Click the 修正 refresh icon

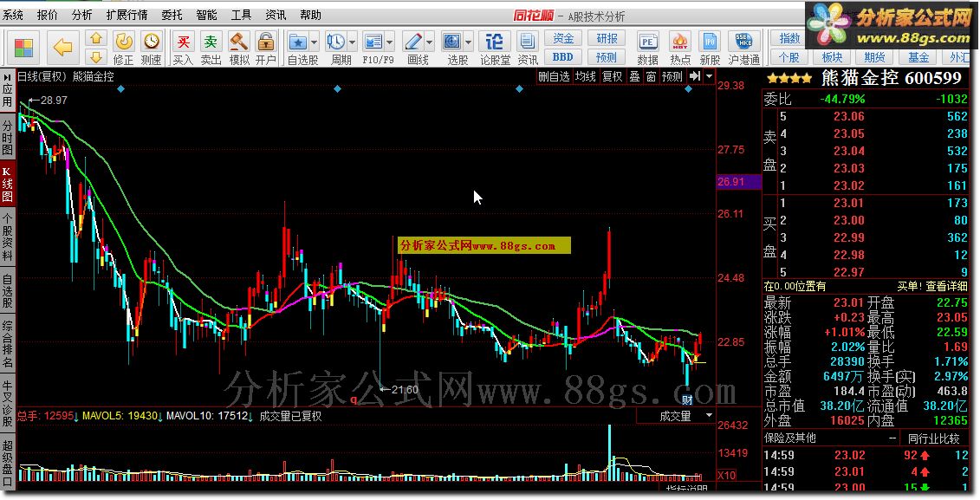pos(124,42)
